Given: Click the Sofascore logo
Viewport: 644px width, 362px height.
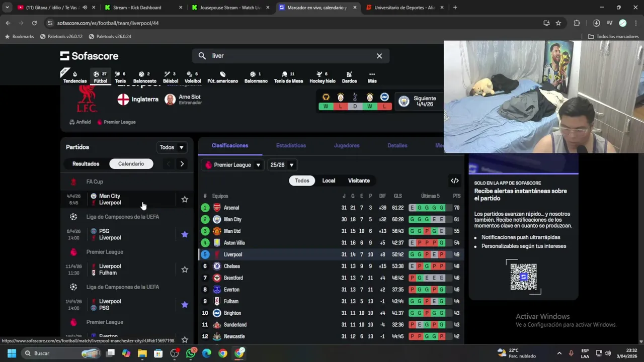Looking at the screenshot, I should (x=89, y=56).
